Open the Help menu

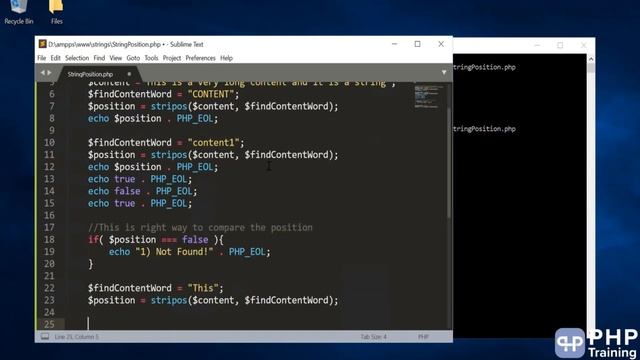(x=226, y=58)
